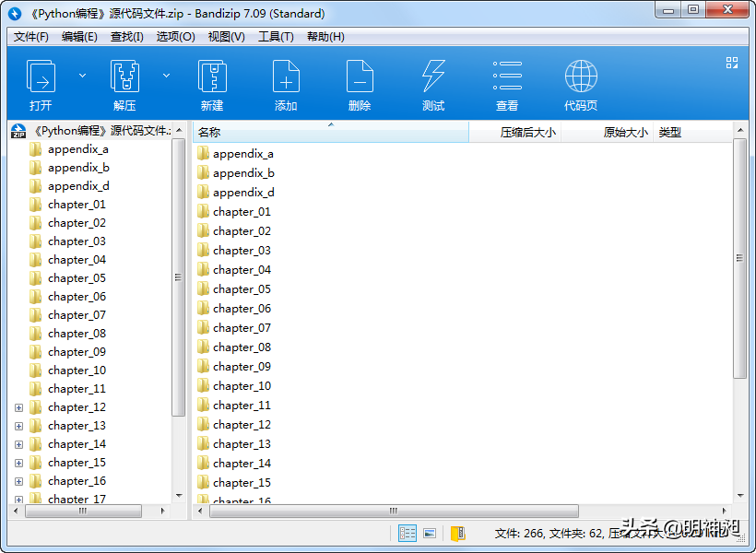Open the 帮助(H) menu

326,37
